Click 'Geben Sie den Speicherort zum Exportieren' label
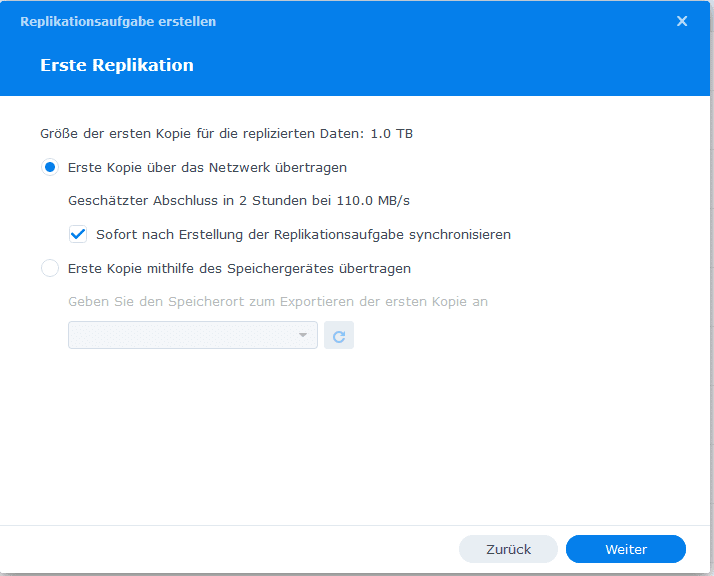The image size is (714, 576). (278, 302)
